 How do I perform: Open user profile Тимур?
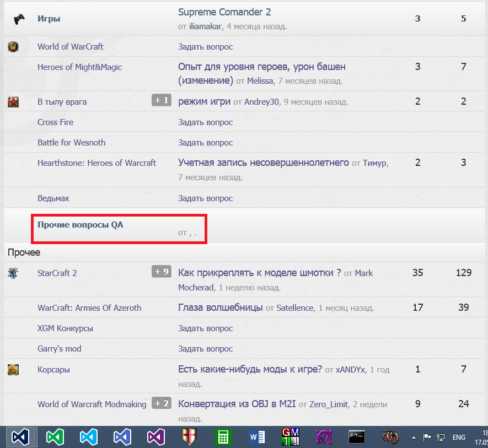[374, 163]
